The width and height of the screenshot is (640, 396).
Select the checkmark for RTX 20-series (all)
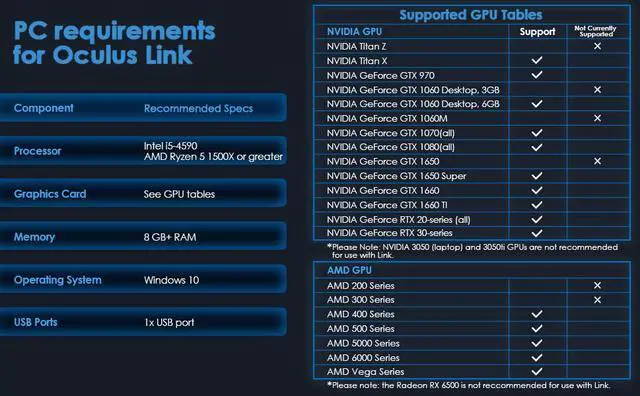coord(537,220)
